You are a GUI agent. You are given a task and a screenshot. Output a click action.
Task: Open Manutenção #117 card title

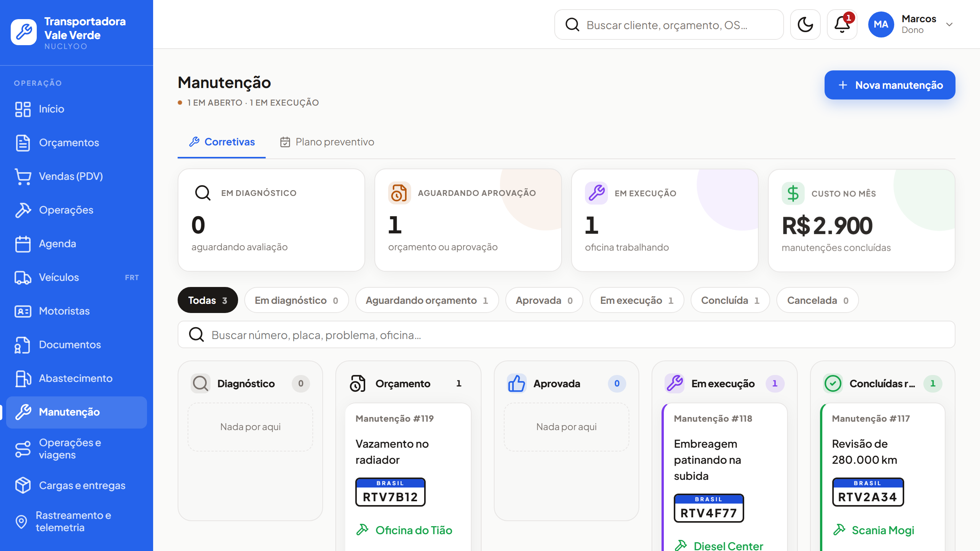click(x=871, y=419)
